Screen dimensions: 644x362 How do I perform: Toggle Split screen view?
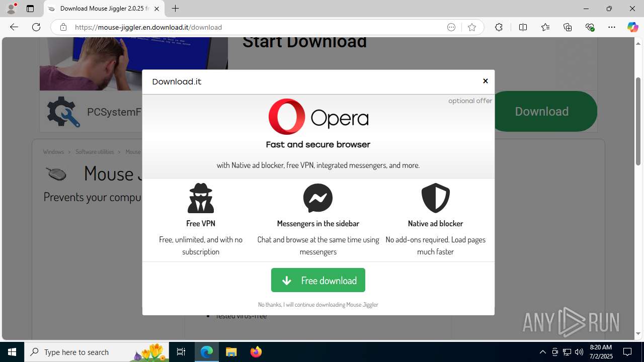[x=523, y=27]
